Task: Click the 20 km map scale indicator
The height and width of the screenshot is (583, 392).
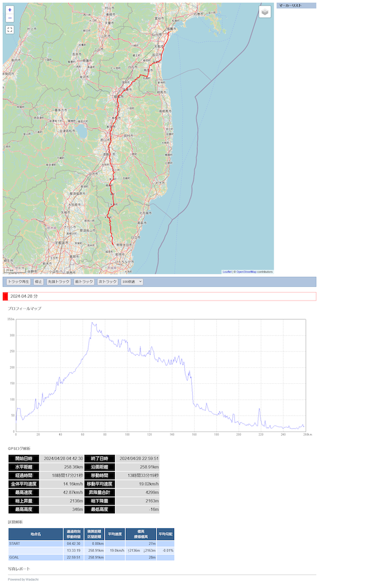Action: (x=15, y=270)
